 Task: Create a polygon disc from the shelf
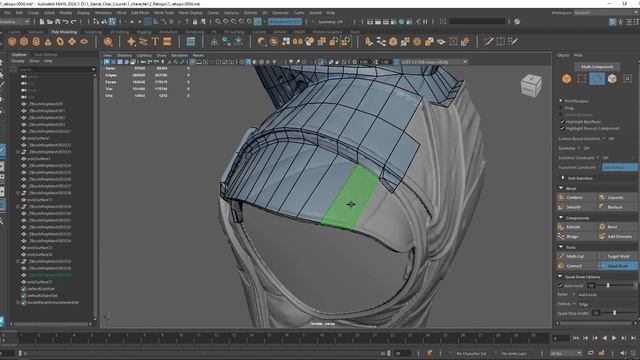click(84, 41)
